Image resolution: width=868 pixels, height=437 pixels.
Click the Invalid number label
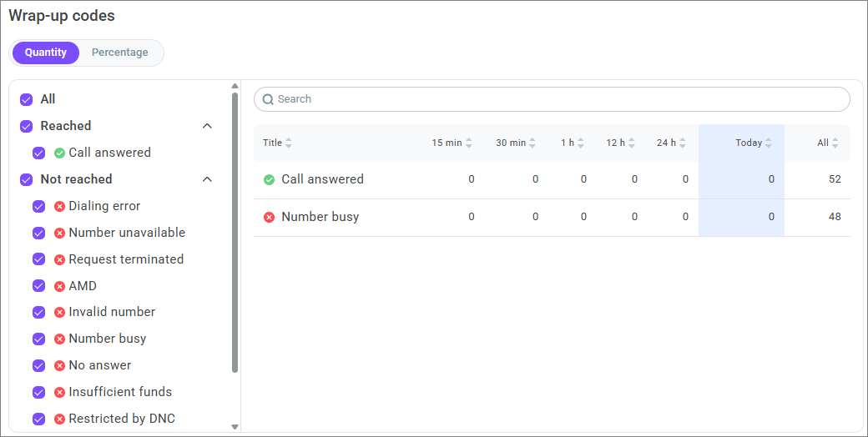(x=112, y=312)
